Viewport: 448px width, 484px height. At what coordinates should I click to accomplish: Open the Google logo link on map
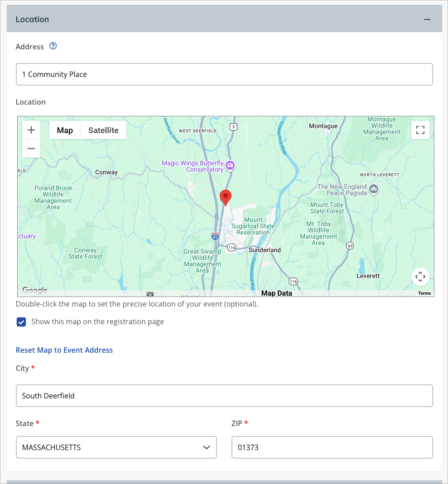[35, 290]
